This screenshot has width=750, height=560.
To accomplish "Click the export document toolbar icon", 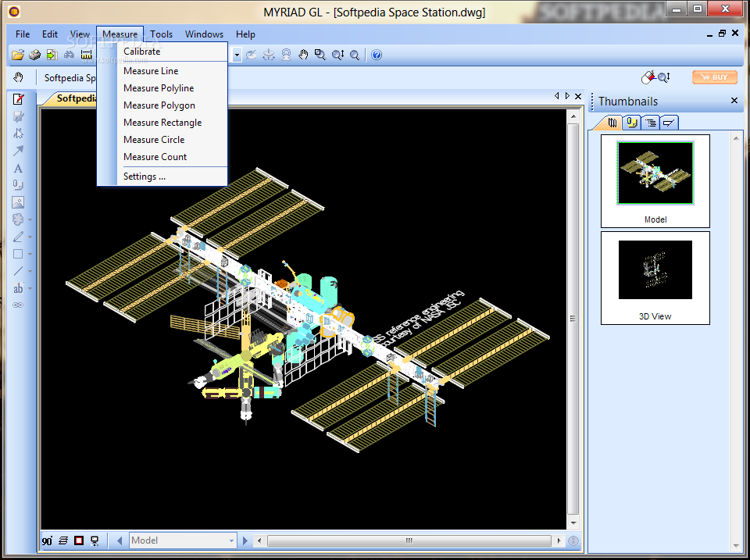I will pyautogui.click(x=52, y=55).
